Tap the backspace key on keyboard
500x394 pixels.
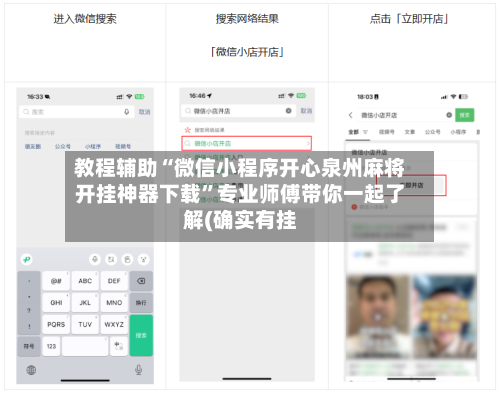pos(141,281)
